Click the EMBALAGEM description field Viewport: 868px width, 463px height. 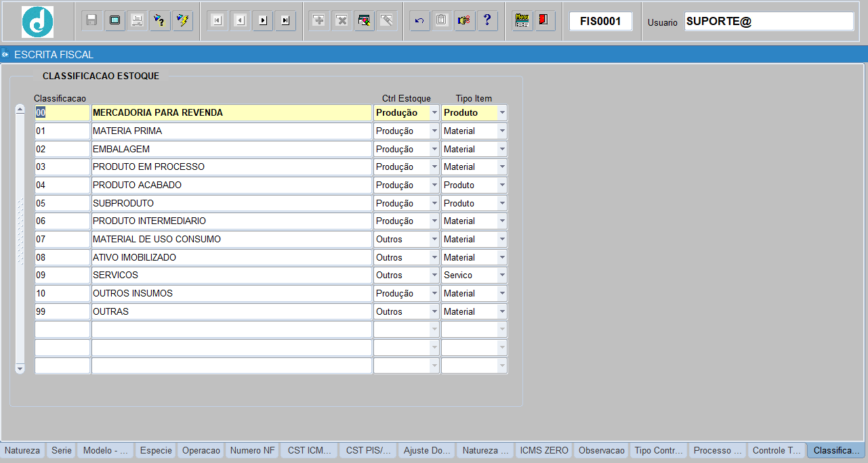pyautogui.click(x=231, y=149)
